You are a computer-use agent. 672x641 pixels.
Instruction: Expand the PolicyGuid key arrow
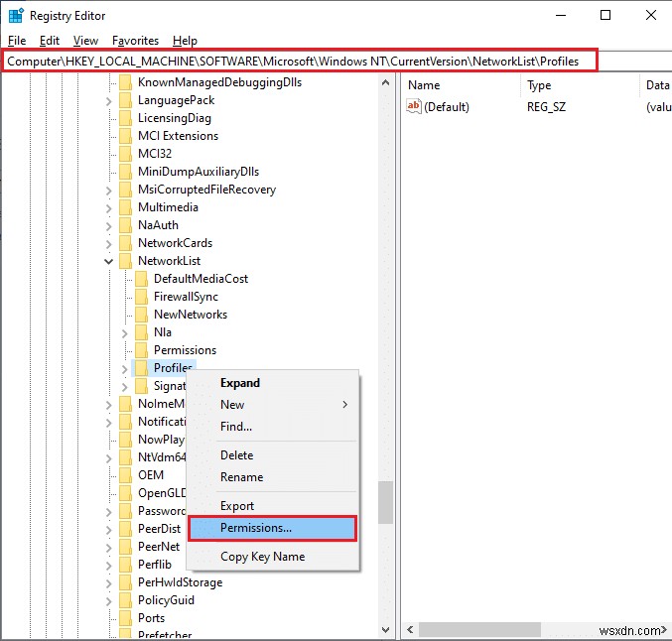click(109, 601)
